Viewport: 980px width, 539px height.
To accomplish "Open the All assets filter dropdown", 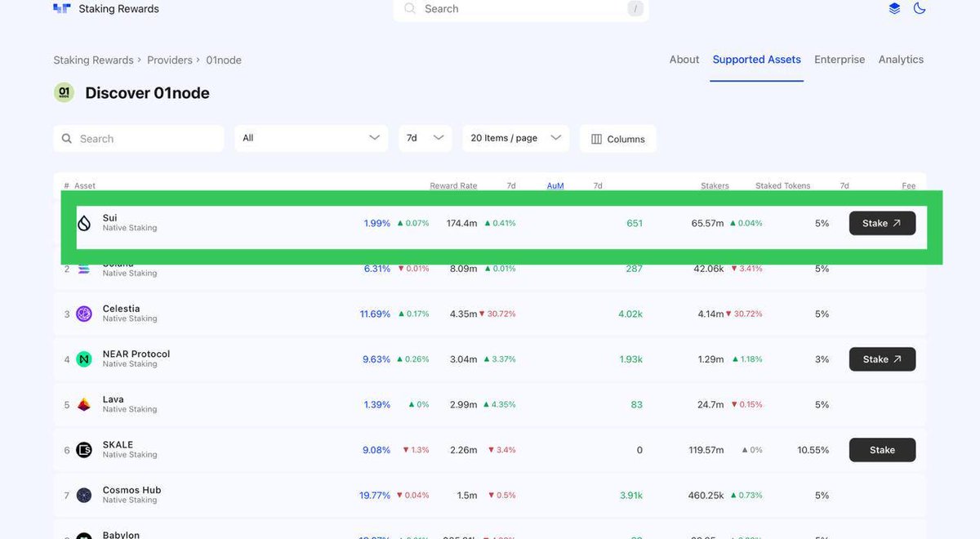I will (x=310, y=138).
